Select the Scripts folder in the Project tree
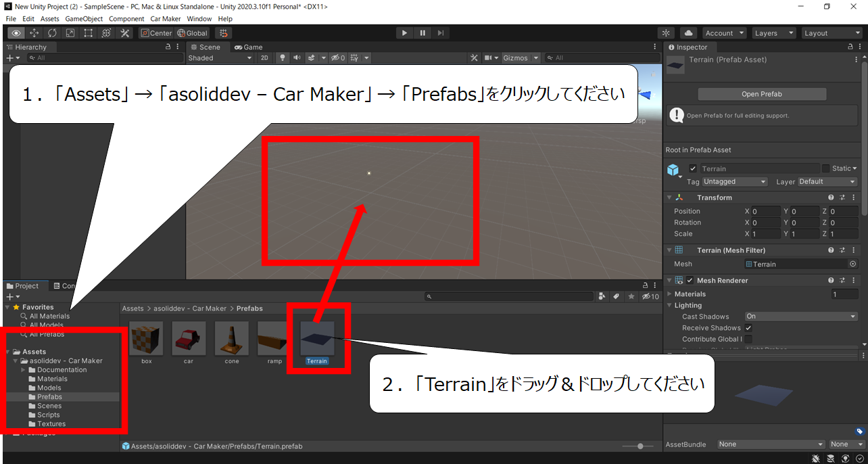The height and width of the screenshot is (464, 868). [49, 415]
